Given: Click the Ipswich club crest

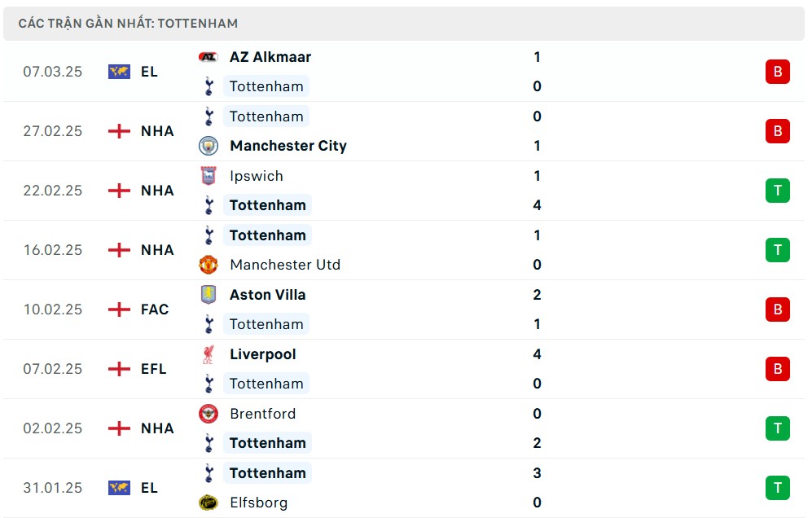Looking at the screenshot, I should pos(208,176).
